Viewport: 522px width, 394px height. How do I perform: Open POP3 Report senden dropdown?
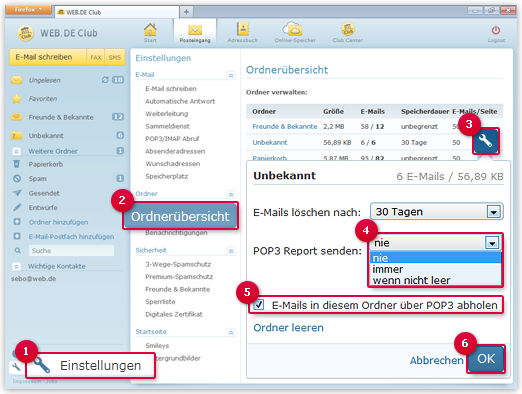[x=436, y=242]
